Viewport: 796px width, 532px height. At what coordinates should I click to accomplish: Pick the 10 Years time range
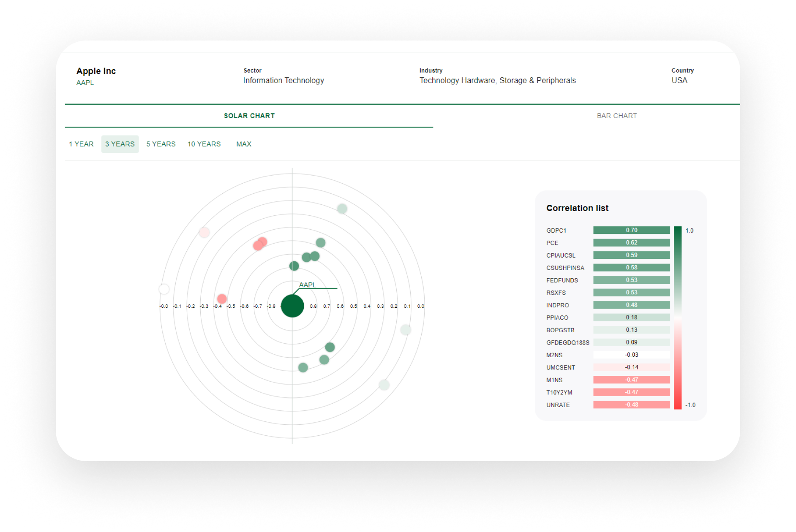pos(204,144)
